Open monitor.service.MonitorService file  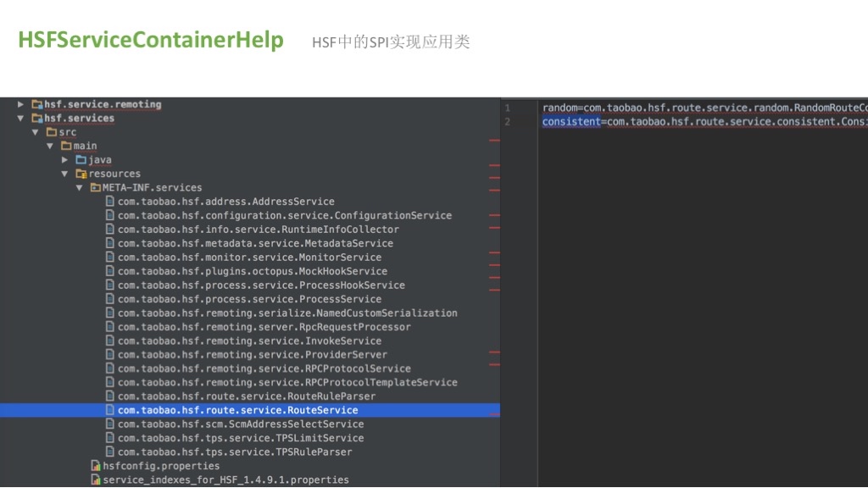(249, 258)
